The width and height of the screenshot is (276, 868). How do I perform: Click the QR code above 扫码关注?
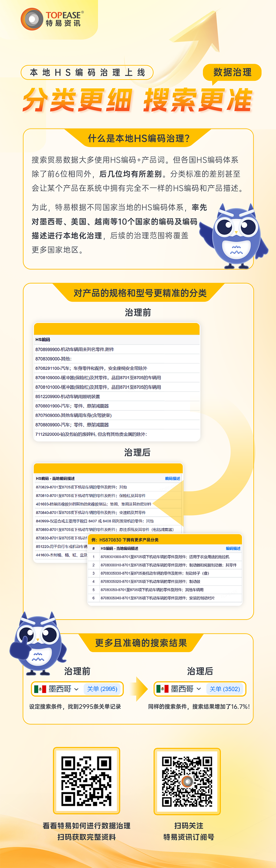tap(187, 781)
